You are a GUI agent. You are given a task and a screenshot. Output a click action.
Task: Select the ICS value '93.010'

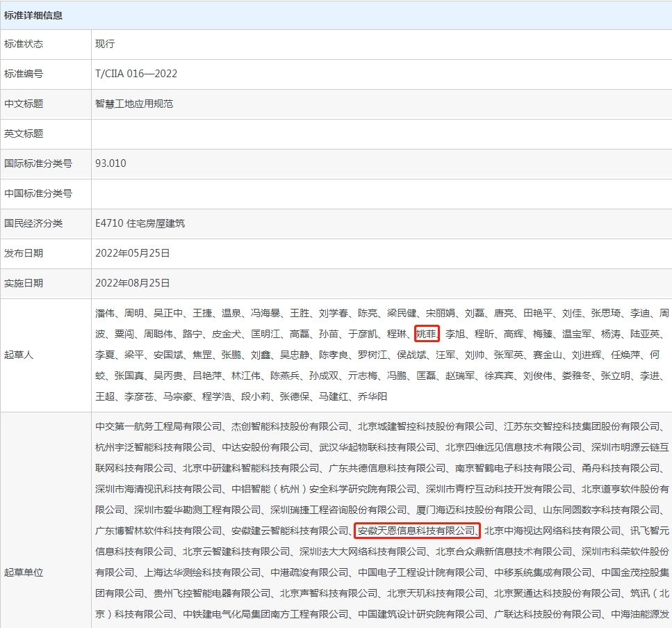pos(110,163)
